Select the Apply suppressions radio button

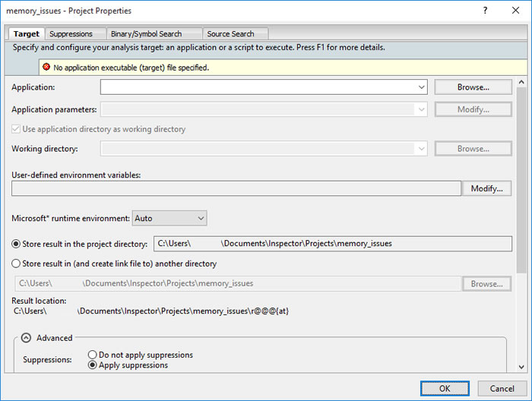93,365
